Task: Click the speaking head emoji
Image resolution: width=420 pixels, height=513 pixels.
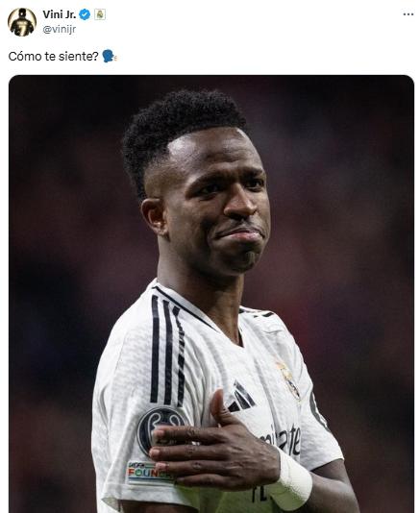Action: 109,57
